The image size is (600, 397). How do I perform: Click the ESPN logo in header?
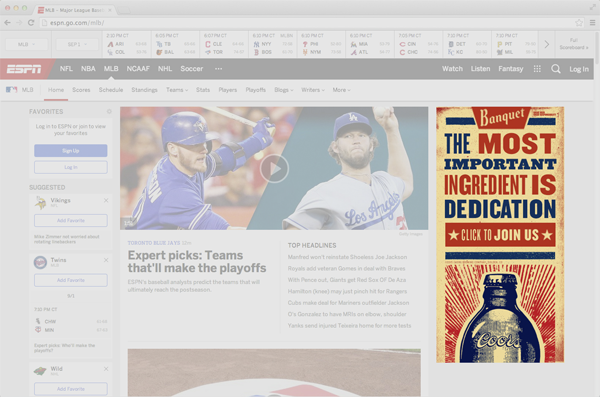pyautogui.click(x=24, y=69)
